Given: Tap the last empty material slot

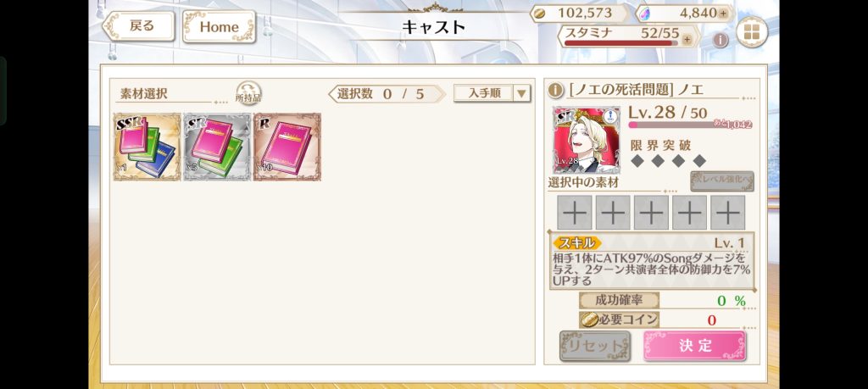Looking at the screenshot, I should click(x=727, y=213).
